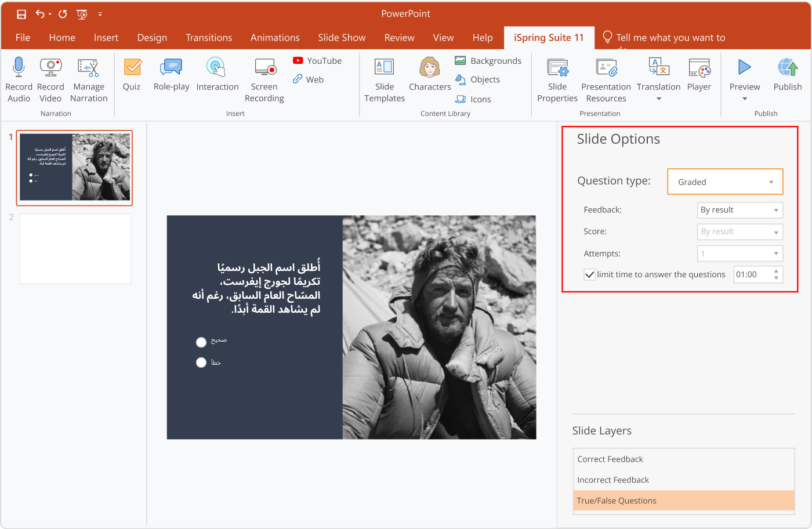Switch to the Home tab
Screen dimensions: 812x529
[62, 38]
